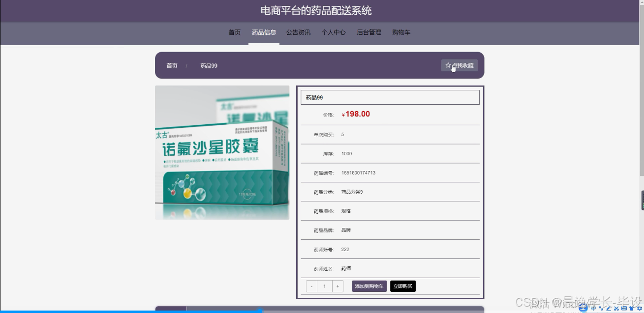
Task: Select the 药品分类9 category value
Action: (352, 192)
